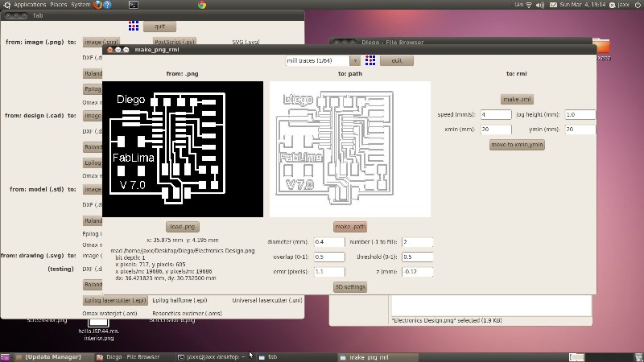
Task: Click the make .rml button
Action: click(517, 99)
